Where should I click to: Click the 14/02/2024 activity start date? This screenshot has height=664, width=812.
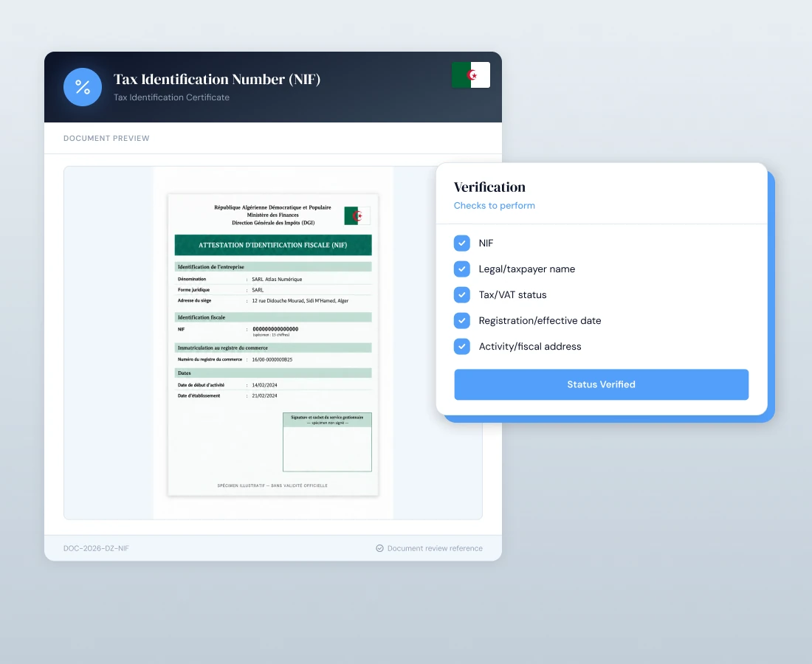point(264,385)
